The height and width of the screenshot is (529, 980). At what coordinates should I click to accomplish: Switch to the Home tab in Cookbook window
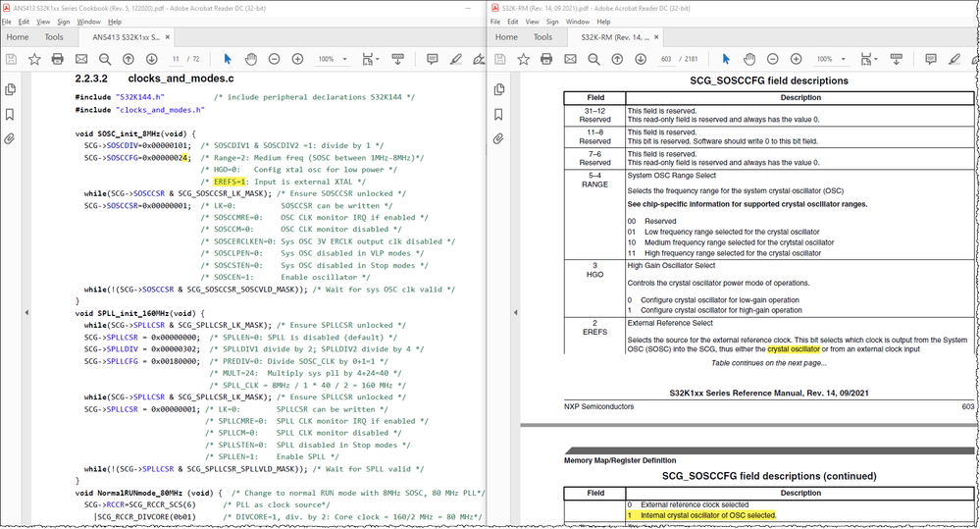pos(18,37)
